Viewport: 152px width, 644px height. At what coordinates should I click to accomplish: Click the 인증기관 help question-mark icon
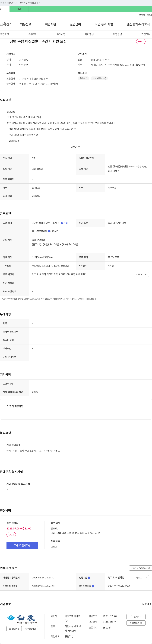click(x=89, y=578)
